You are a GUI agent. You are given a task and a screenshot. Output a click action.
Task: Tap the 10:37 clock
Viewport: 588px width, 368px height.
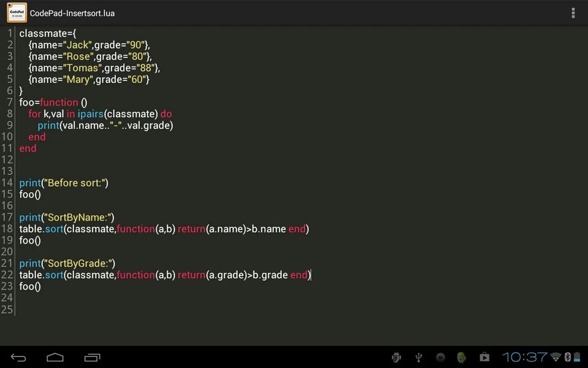(x=525, y=357)
